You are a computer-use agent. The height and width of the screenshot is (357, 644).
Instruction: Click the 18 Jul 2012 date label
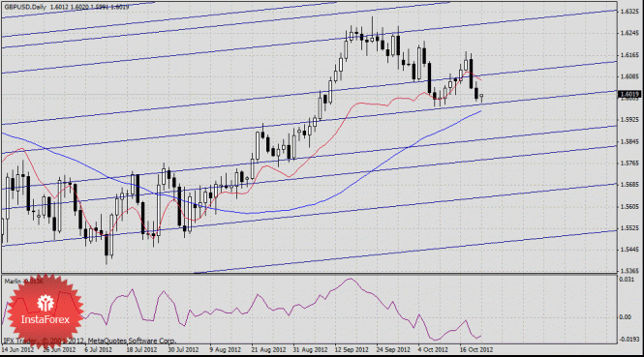pyautogui.click(x=141, y=350)
